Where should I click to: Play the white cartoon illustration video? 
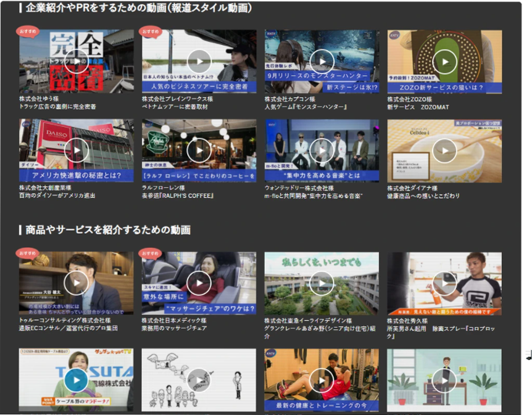pos(199,380)
